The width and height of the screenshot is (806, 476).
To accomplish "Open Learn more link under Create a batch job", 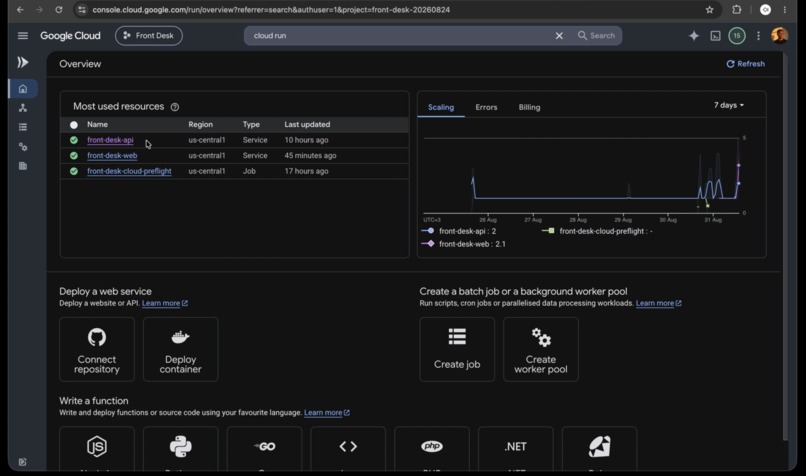I will (658, 303).
